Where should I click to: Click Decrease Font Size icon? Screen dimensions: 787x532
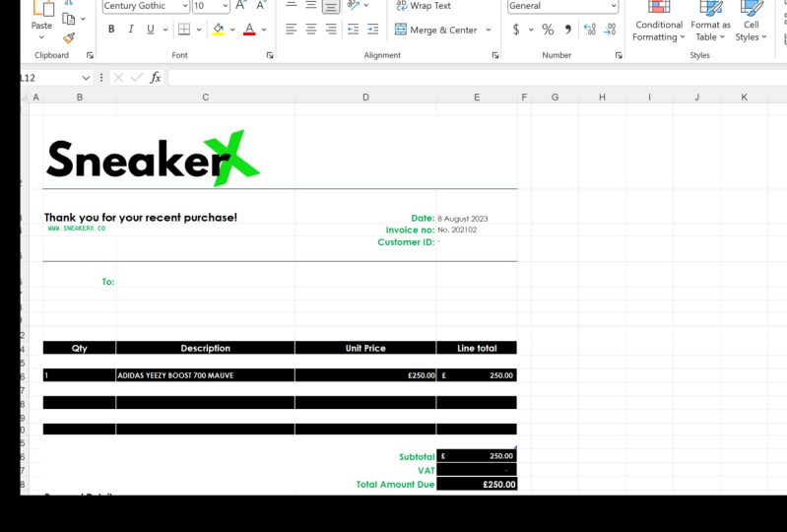pos(260,6)
